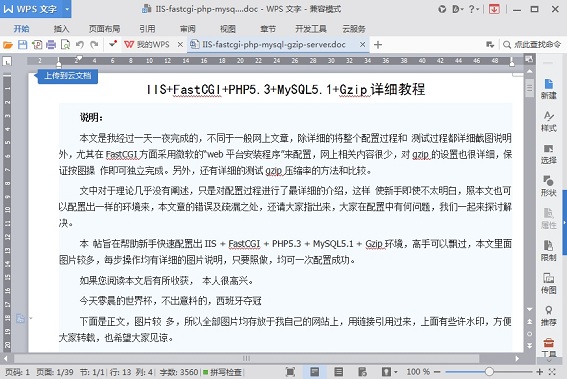Open the 选择 selection pane in the sidebar
This screenshot has height=379, width=567.
549,154
